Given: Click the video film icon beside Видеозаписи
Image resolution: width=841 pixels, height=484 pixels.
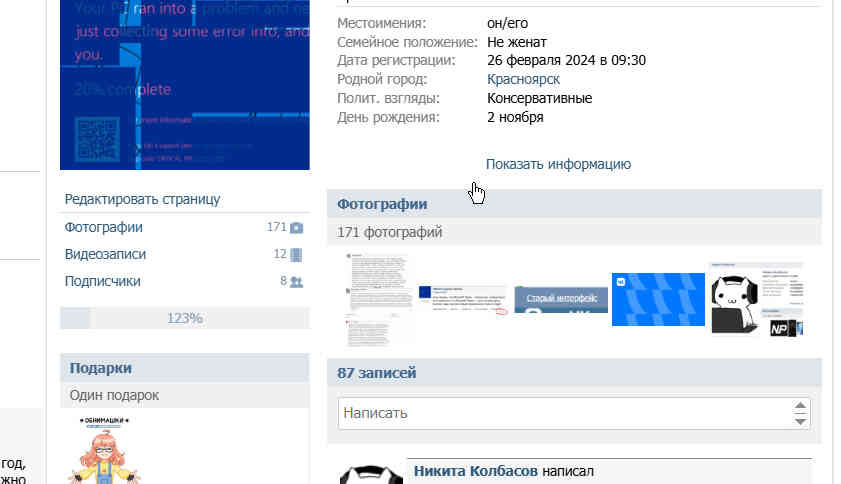Looking at the screenshot, I should pos(296,255).
